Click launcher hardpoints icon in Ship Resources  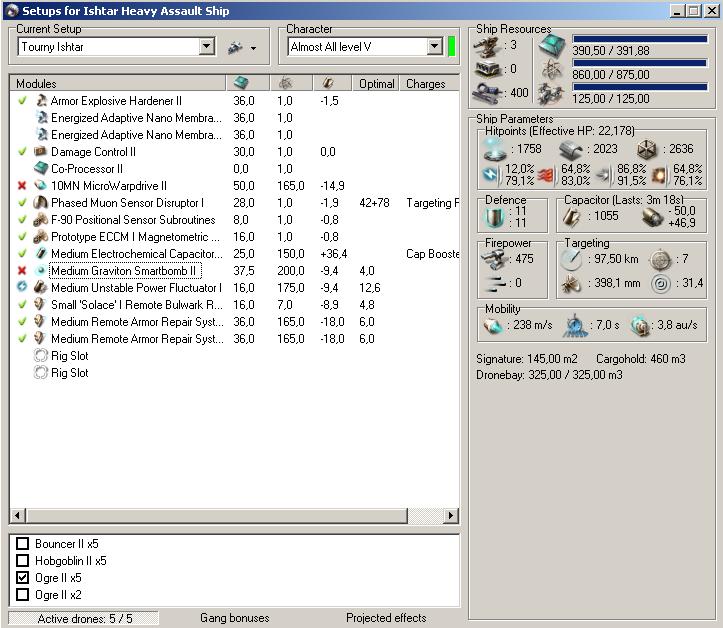tap(487, 69)
